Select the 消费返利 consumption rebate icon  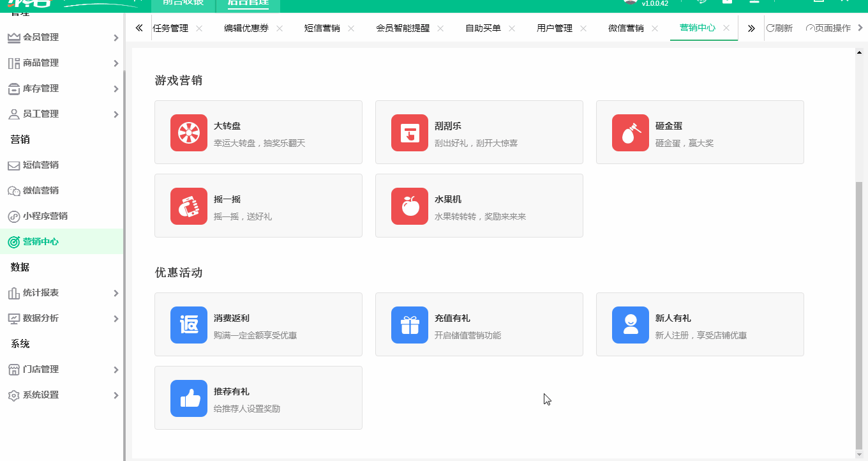188,324
